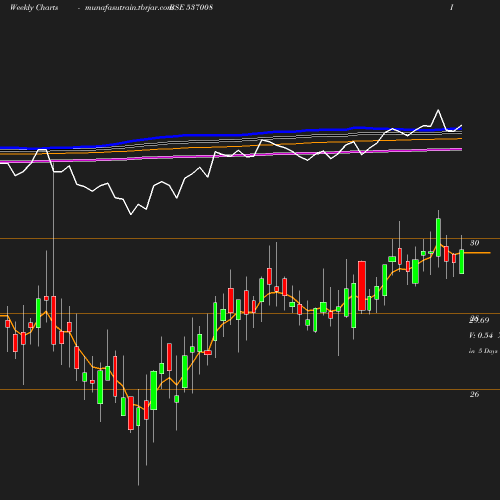Click the "30" price axis label
The width and height of the screenshot is (500, 500).
click(474, 243)
